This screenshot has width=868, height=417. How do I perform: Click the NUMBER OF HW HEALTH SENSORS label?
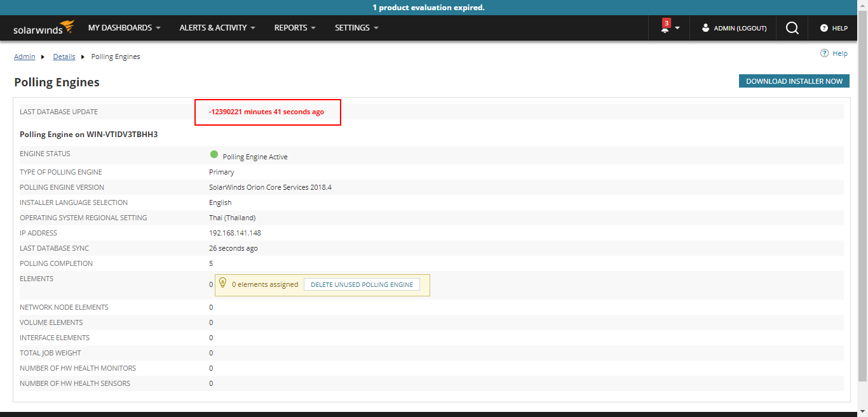[x=75, y=383]
